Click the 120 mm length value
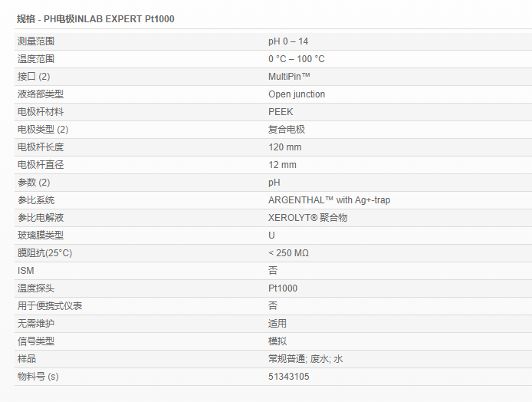This screenshot has width=532, height=402. pyautogui.click(x=284, y=147)
